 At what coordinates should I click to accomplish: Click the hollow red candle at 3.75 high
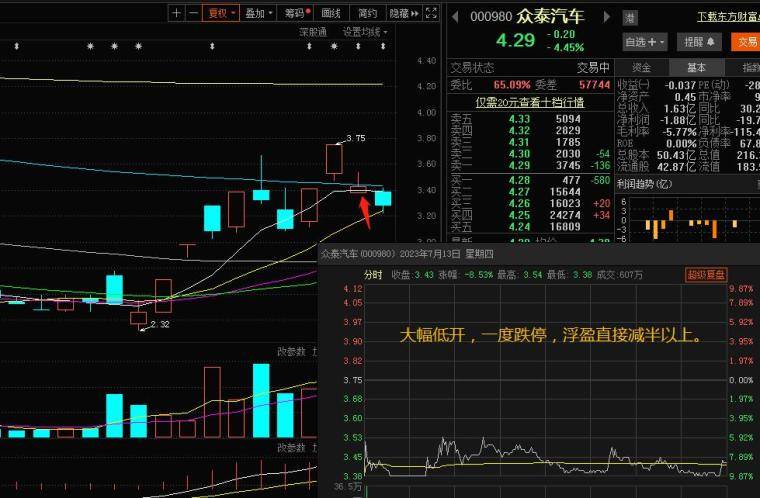[x=334, y=159]
